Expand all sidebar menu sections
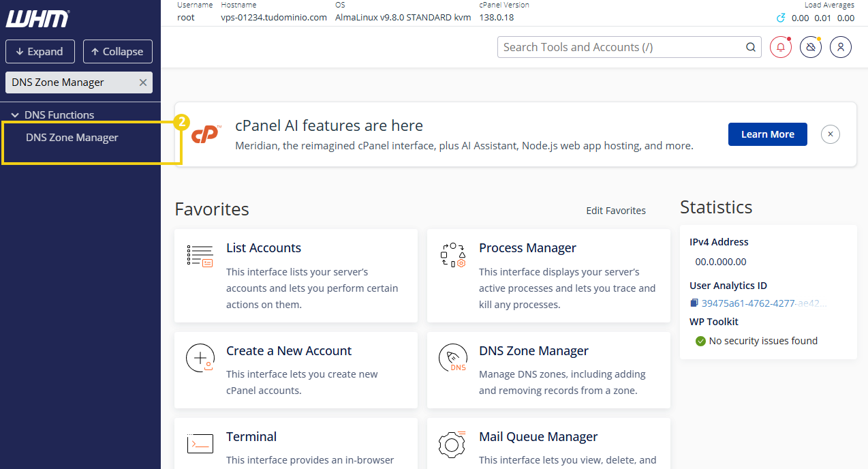 [40, 52]
